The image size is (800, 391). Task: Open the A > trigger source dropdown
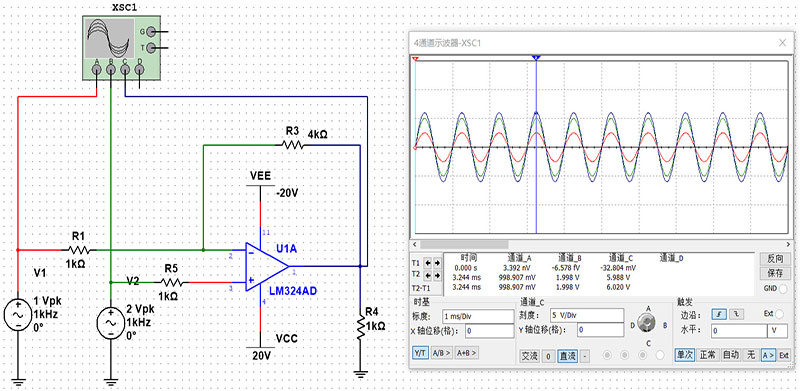click(768, 355)
